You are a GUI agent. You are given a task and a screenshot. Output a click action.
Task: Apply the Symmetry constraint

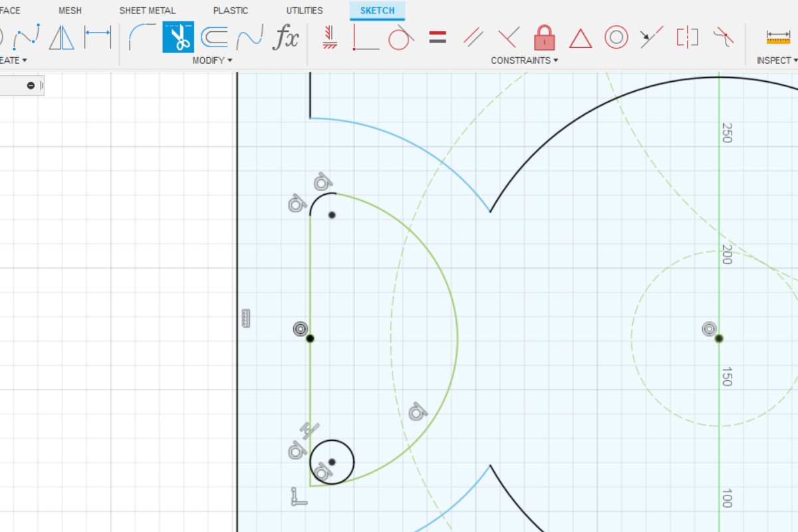click(x=687, y=37)
